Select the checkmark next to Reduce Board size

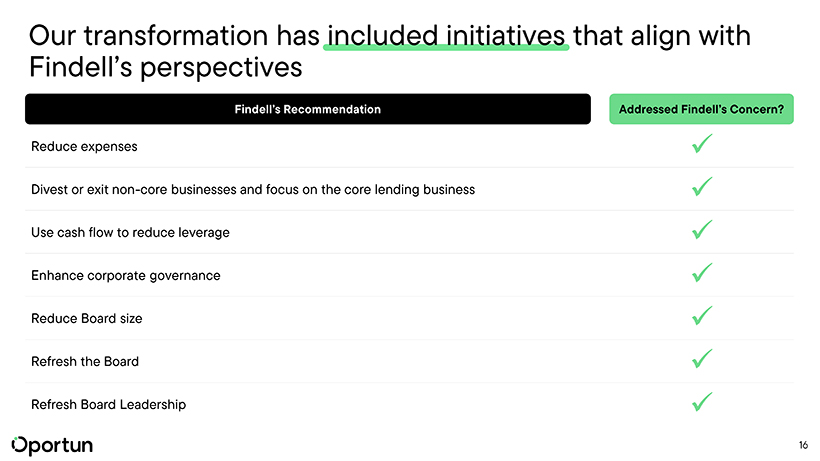701,317
